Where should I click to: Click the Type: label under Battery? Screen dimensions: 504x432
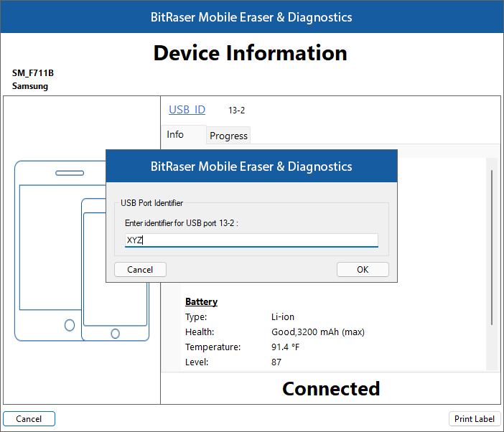(196, 317)
